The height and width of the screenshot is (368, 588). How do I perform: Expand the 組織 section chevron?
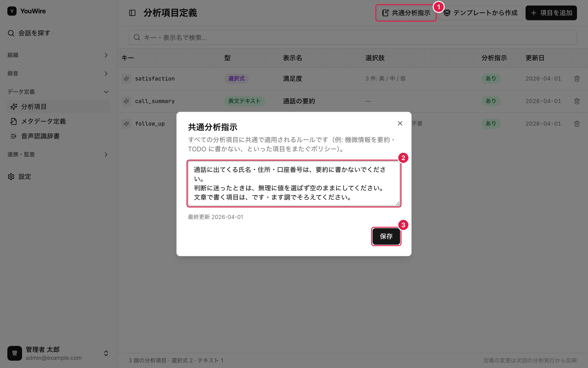[x=106, y=55]
